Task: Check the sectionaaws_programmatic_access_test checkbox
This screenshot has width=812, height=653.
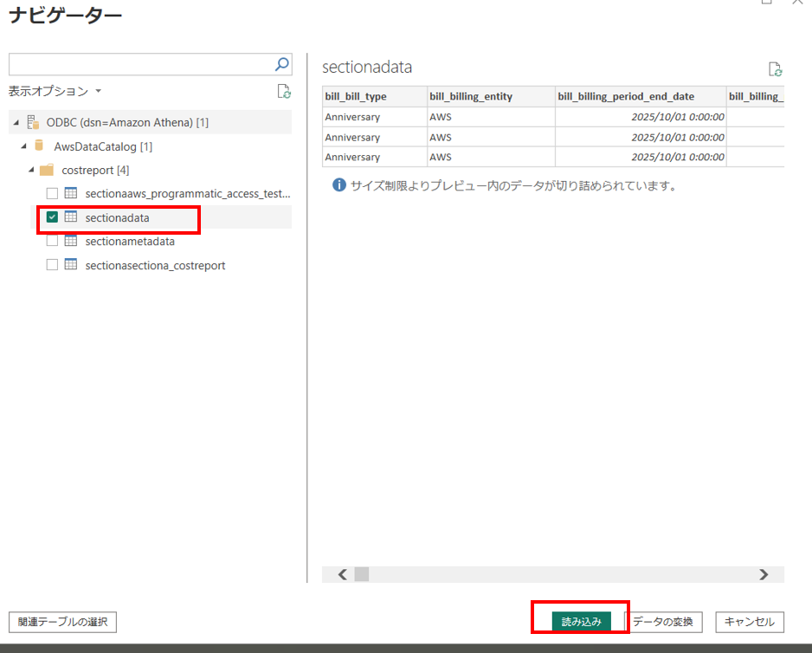Action: click(x=52, y=193)
